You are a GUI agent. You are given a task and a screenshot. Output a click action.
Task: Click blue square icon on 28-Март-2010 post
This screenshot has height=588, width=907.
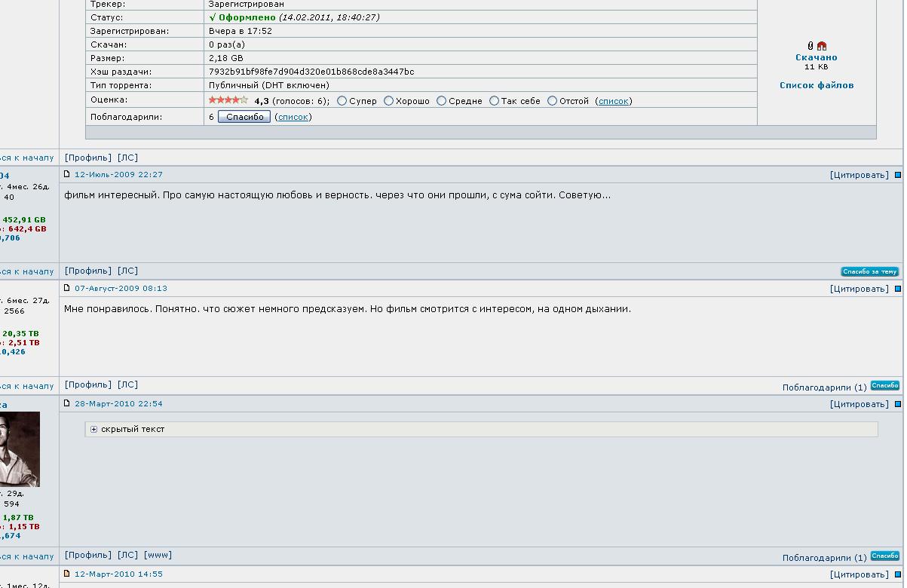tap(898, 404)
